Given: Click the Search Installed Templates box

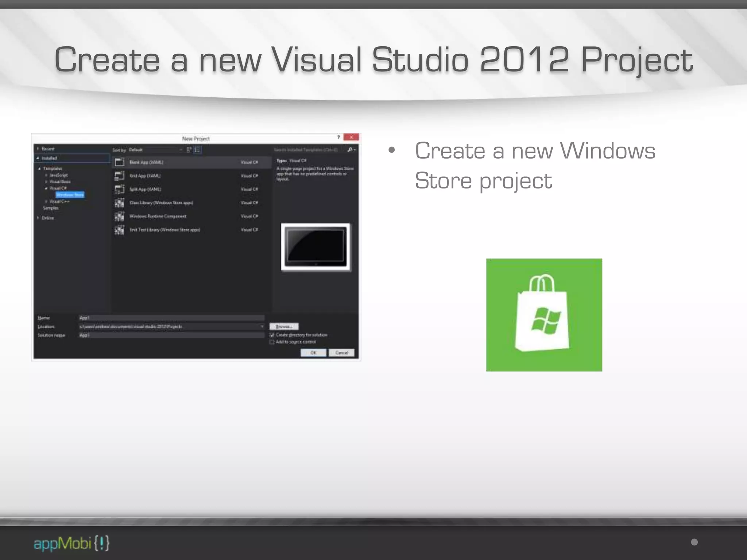Looking at the screenshot, I should pos(309,150).
